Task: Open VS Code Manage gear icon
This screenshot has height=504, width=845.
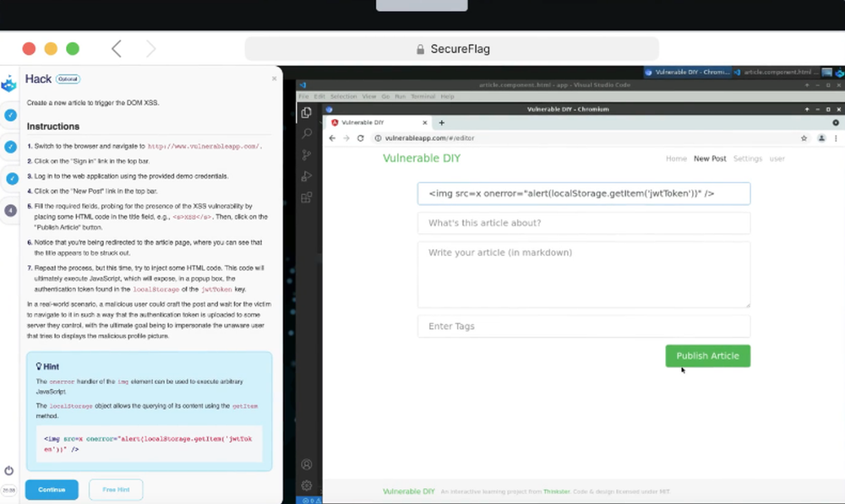Action: pos(307,485)
